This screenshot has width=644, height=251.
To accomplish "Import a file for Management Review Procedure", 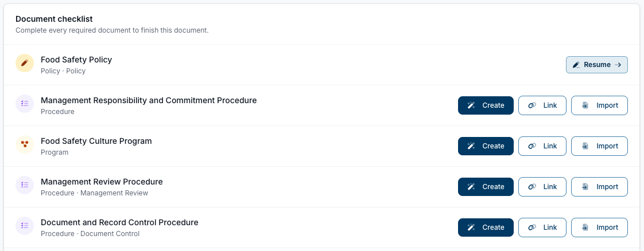I will tap(599, 187).
